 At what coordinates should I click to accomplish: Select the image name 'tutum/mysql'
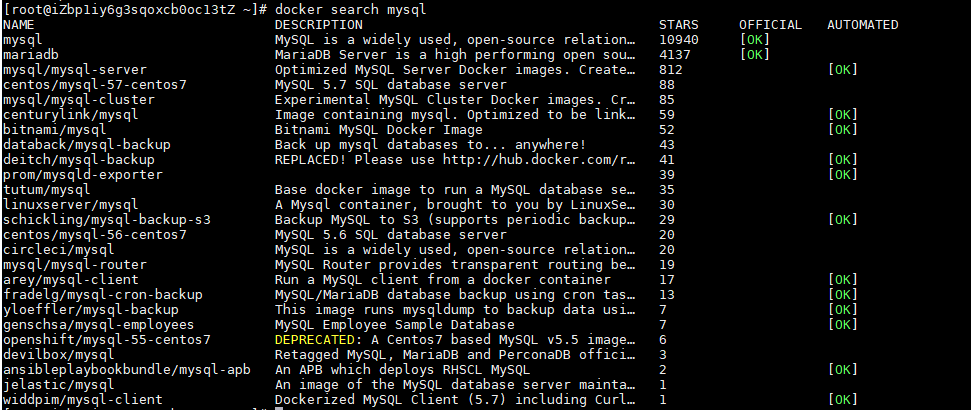tap(46, 190)
